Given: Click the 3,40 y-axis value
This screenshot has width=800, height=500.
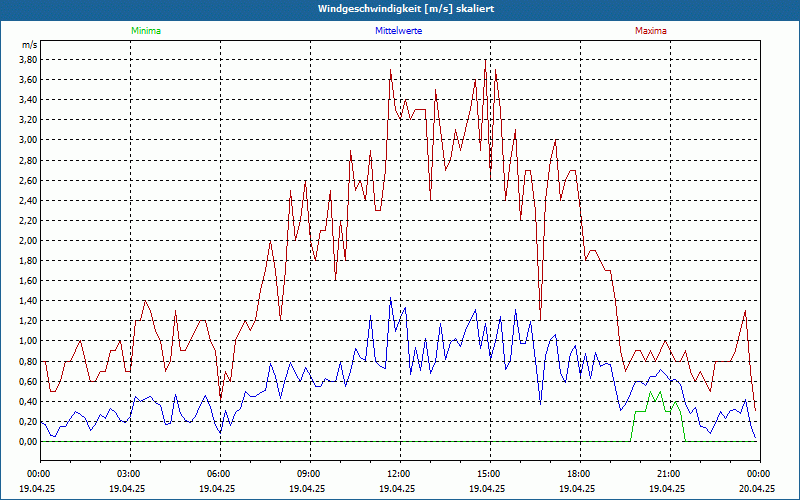Looking at the screenshot, I should [28, 99].
